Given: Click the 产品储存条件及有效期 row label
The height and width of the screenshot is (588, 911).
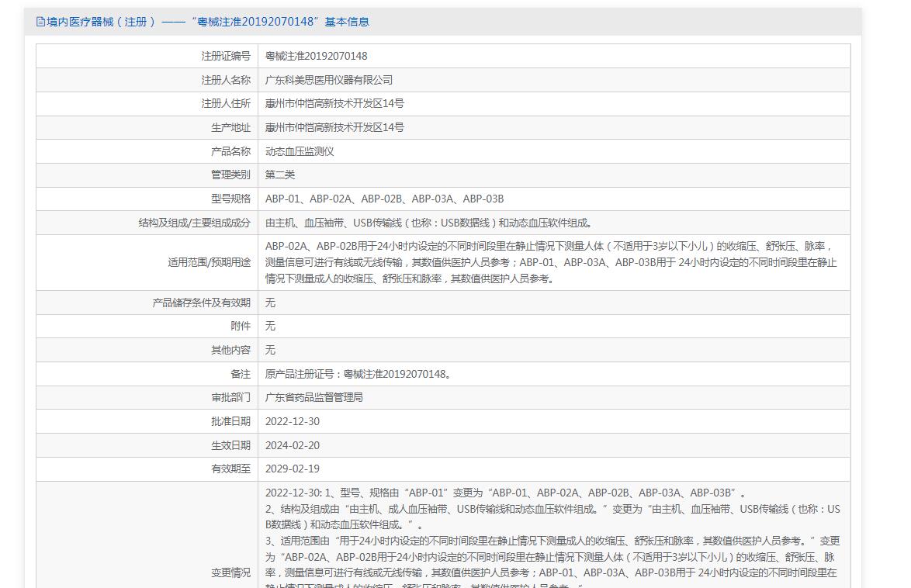Looking at the screenshot, I should point(201,303).
